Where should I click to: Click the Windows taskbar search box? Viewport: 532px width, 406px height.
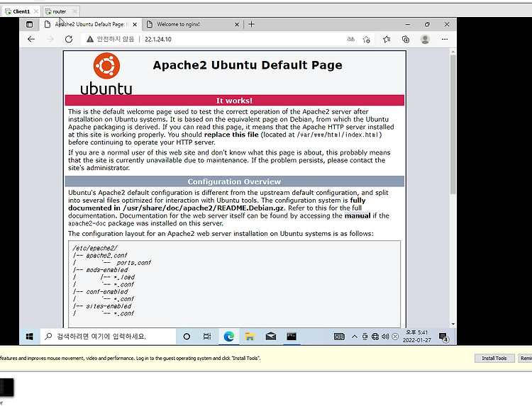pyautogui.click(x=109, y=337)
